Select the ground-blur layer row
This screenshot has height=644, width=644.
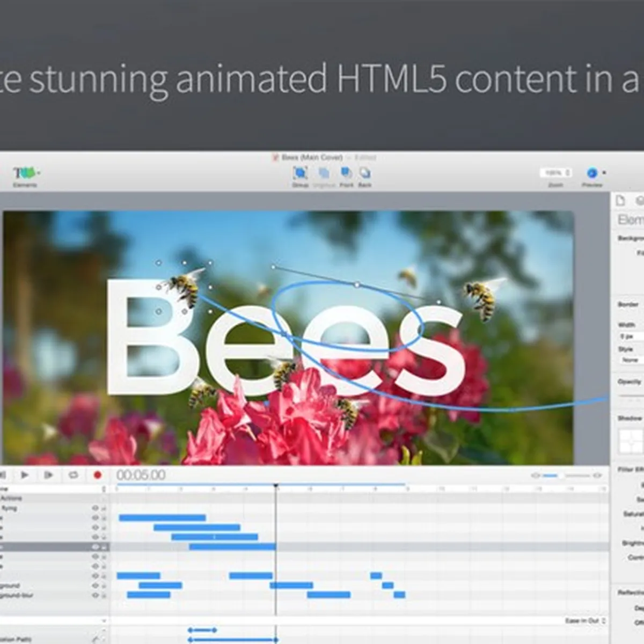pos(55,595)
